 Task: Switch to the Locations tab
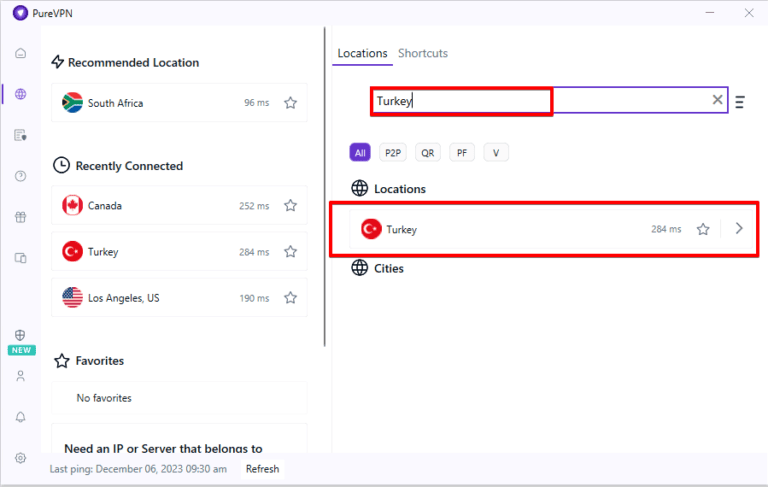pos(362,53)
